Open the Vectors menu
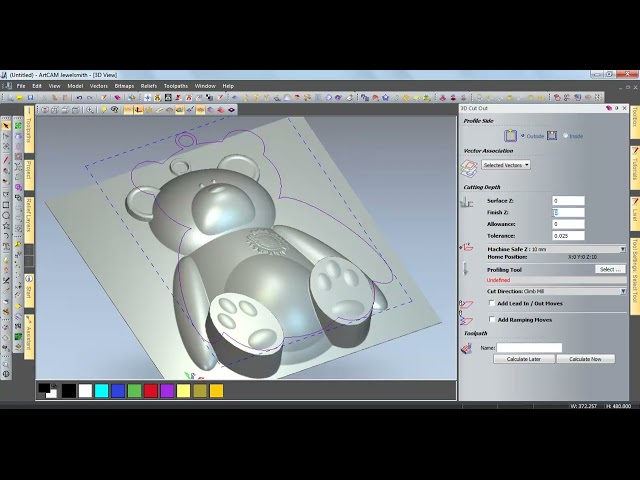The height and width of the screenshot is (480, 640). coord(98,86)
